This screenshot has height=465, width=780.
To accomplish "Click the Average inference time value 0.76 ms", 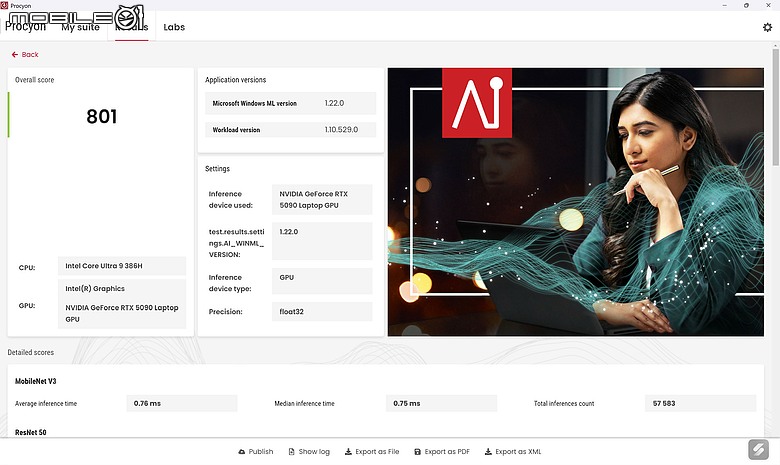I will tap(182, 403).
